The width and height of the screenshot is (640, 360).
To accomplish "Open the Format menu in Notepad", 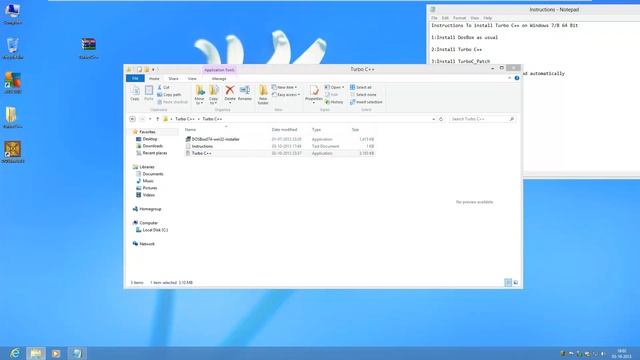I will (x=459, y=18).
